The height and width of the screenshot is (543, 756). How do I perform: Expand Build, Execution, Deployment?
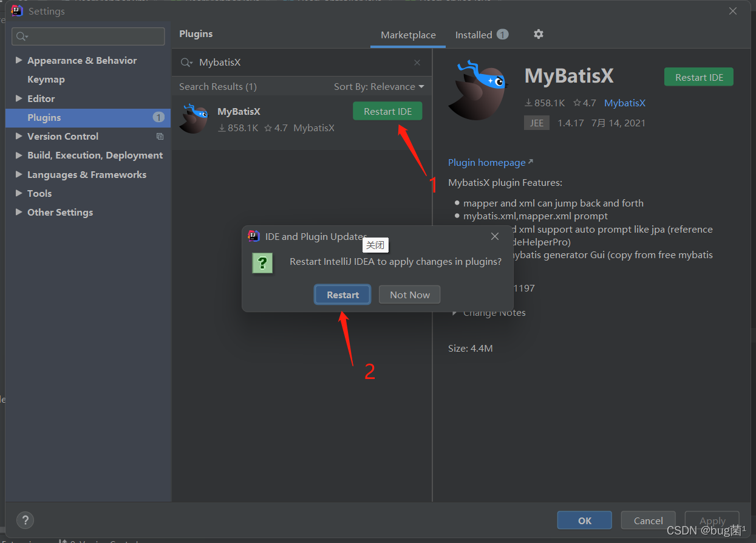(19, 155)
